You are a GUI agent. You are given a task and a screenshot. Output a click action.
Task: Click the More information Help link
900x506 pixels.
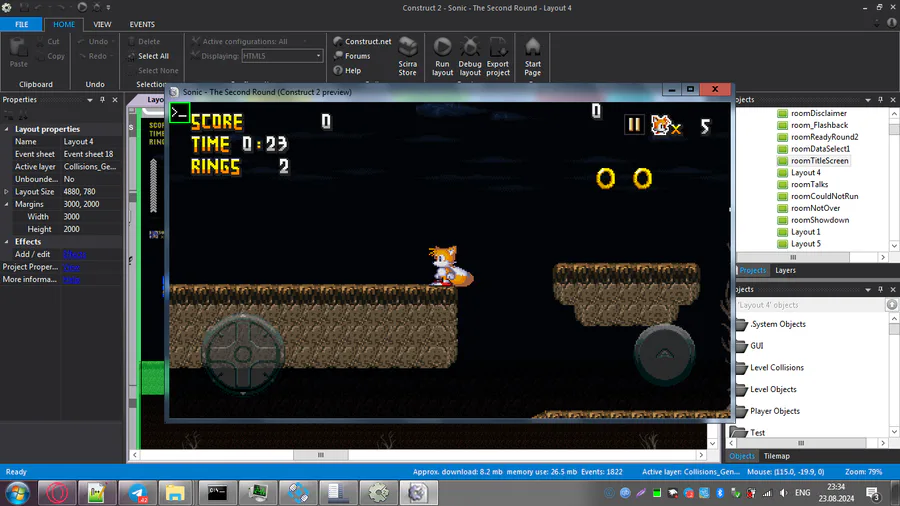click(71, 279)
